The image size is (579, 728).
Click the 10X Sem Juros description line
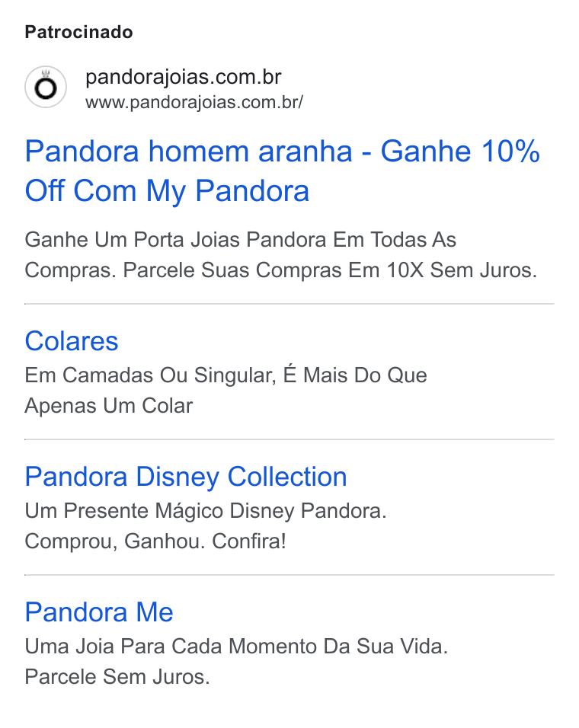pyautogui.click(x=281, y=270)
